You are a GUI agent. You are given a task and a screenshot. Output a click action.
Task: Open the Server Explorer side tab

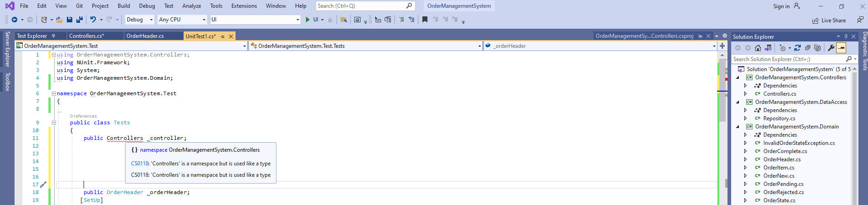pos(7,49)
